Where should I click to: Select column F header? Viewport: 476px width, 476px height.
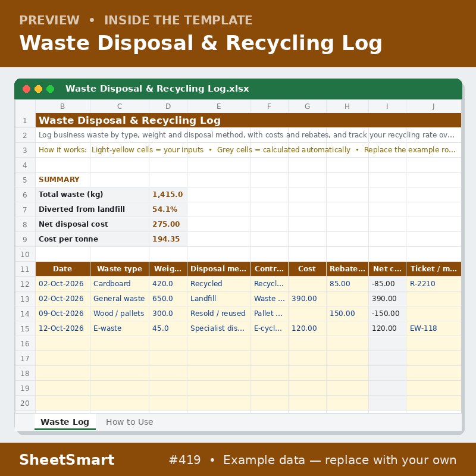(269, 107)
